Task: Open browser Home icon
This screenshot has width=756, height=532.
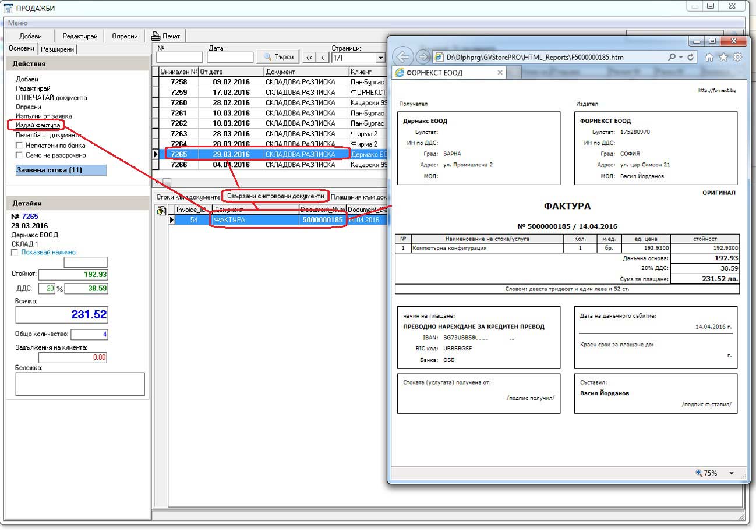Action: [x=709, y=57]
